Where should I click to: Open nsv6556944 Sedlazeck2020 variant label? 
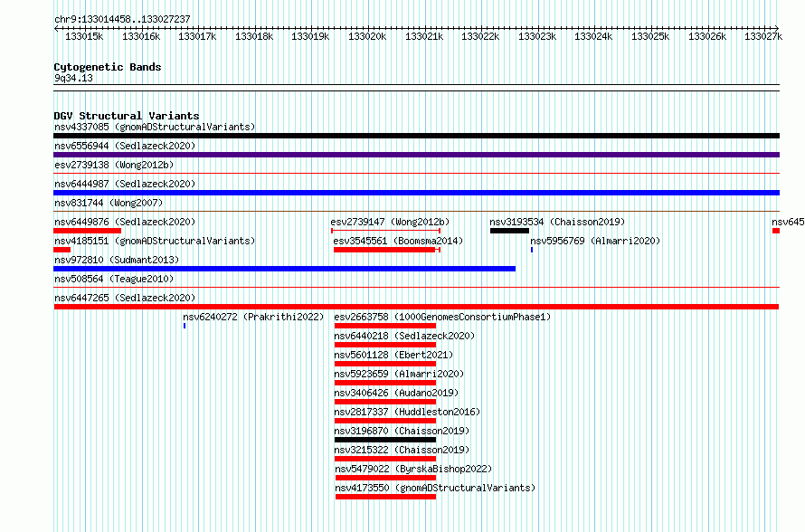coord(125,146)
